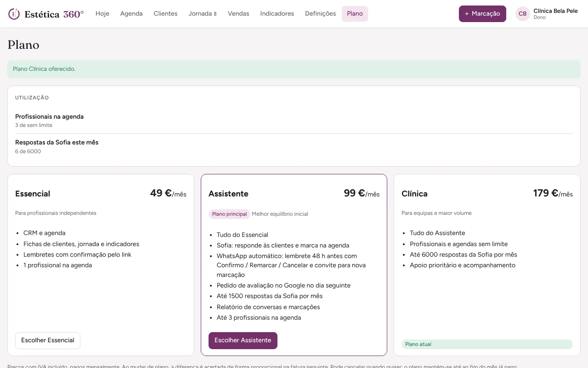
Task: Click the Plano Clínica oferecido banner
Action: 294,69
